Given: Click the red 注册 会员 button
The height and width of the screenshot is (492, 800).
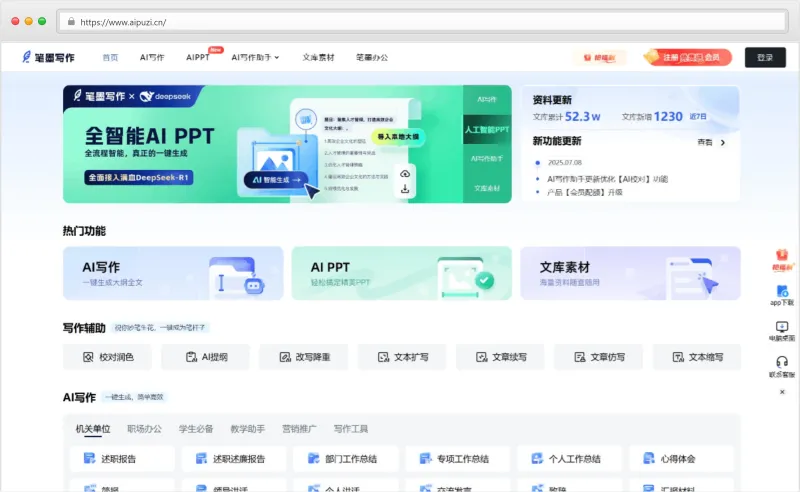Looking at the screenshot, I should click(x=688, y=57).
